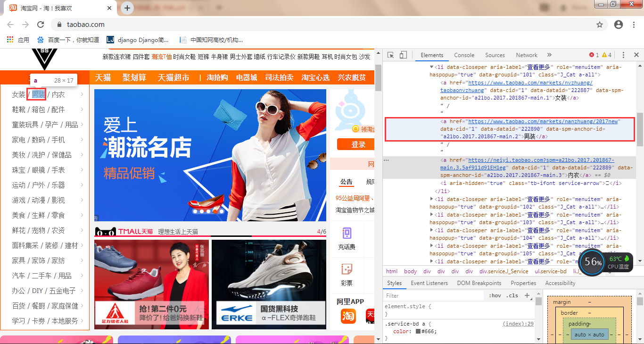
Task: Toggle the device toolbar icon in DevTools
Action: coord(403,55)
